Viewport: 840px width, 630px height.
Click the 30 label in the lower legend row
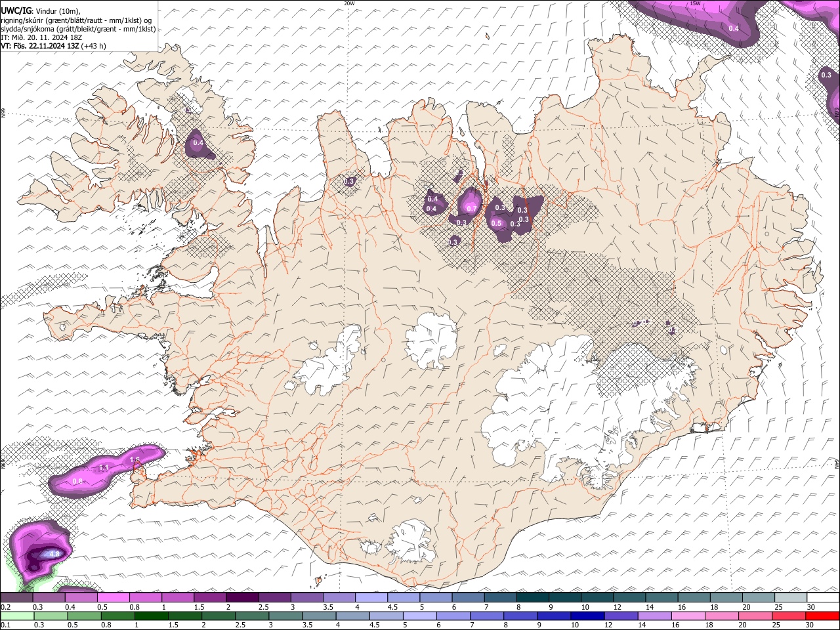click(x=811, y=625)
